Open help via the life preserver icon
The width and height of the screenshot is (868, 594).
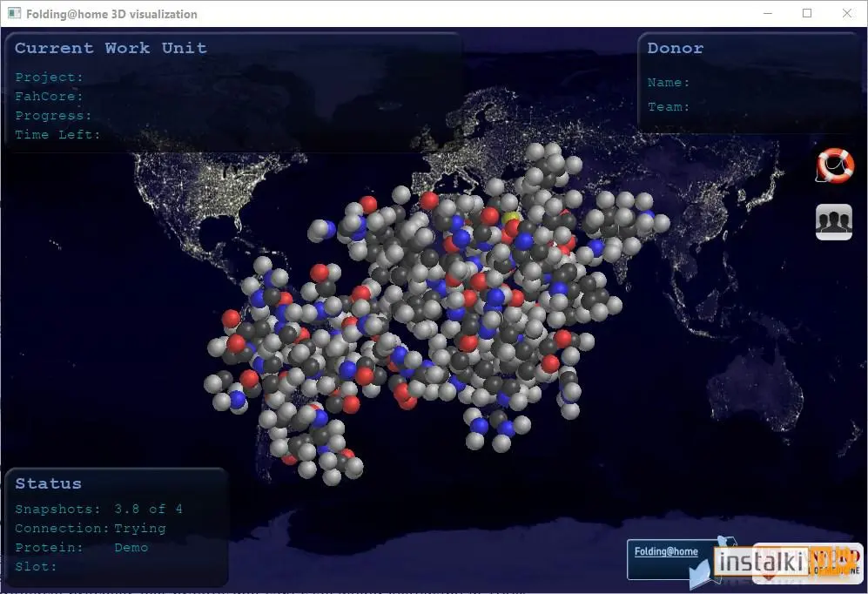[x=835, y=165]
